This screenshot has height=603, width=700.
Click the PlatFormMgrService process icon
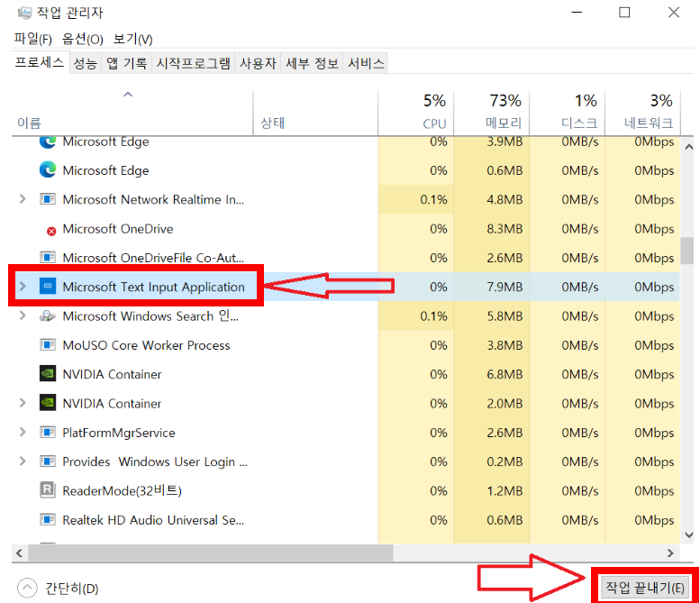(x=48, y=433)
